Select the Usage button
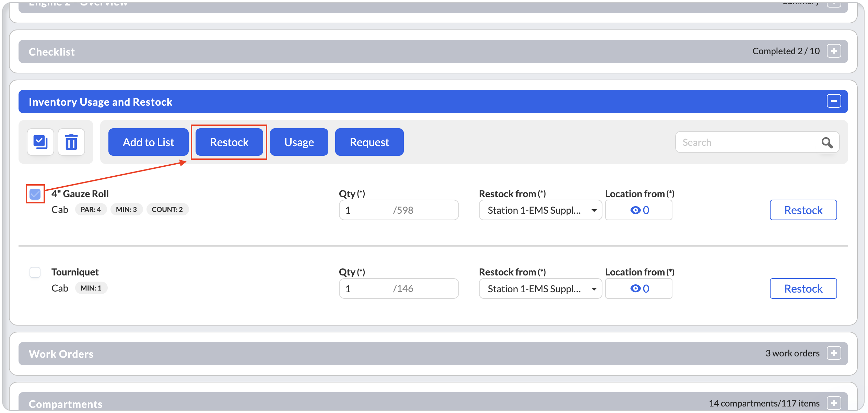This screenshot has width=868, height=413. coord(299,142)
